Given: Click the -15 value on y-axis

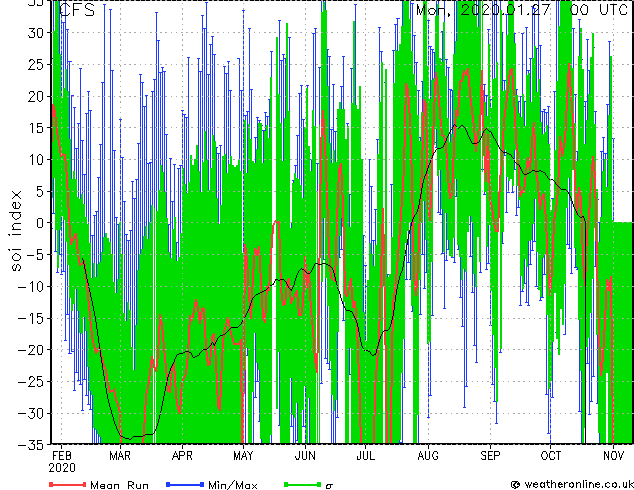Looking at the screenshot, I should pos(31,318).
